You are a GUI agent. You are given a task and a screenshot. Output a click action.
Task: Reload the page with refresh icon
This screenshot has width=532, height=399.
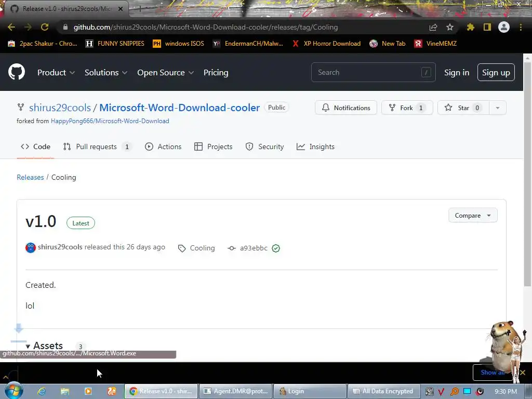click(45, 27)
